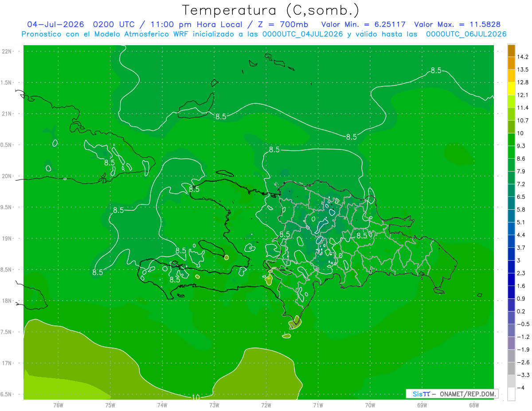This screenshot has height=411, width=532.
Task: Click the "Temperatura (C,somb.)" chart title
Action: point(271,10)
